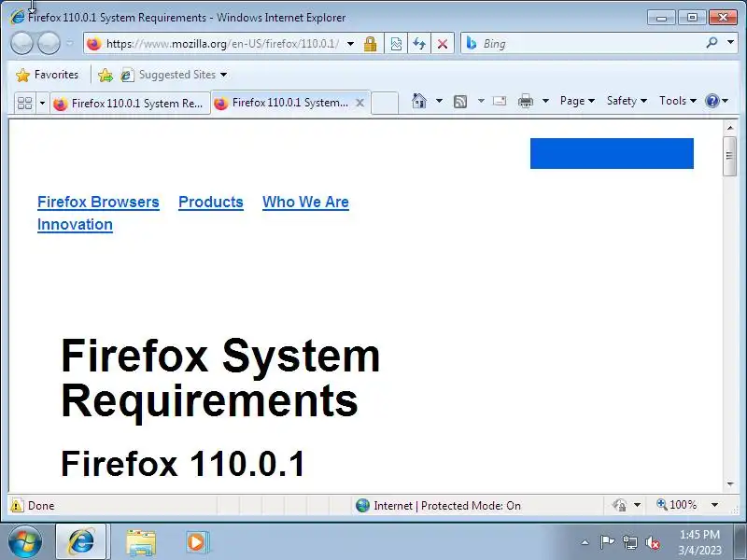Expand the zoom level dropdown arrow
The image size is (747, 560).
click(714, 505)
